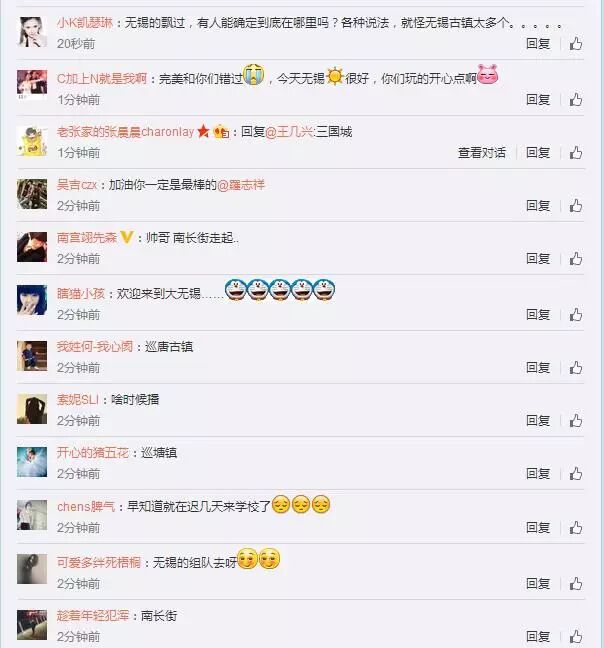This screenshot has height=648, width=604.
Task: Open the @罗志祥 mention link
Action: tap(241, 185)
